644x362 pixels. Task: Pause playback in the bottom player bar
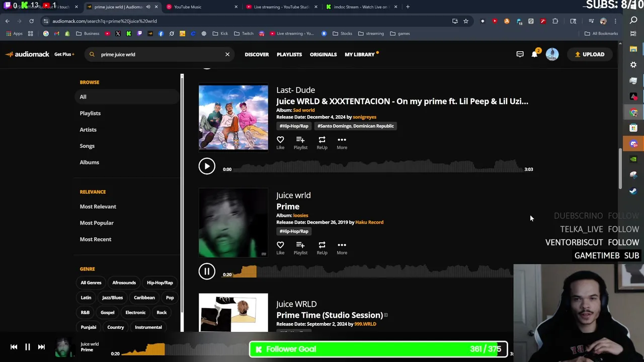point(28,347)
